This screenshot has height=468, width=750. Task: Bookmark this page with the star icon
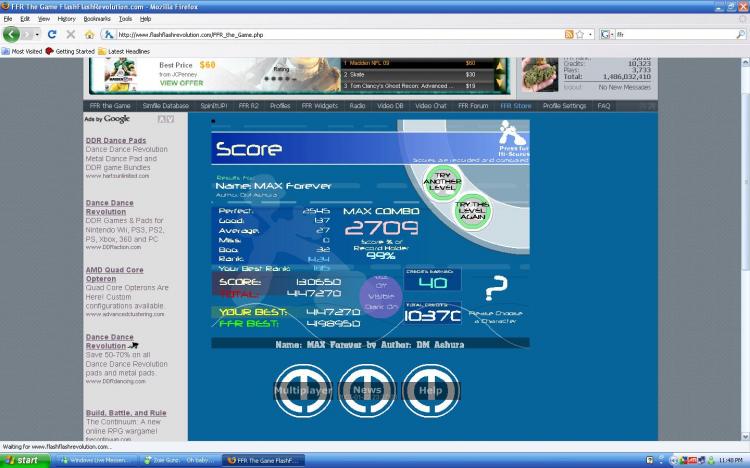click(x=580, y=34)
